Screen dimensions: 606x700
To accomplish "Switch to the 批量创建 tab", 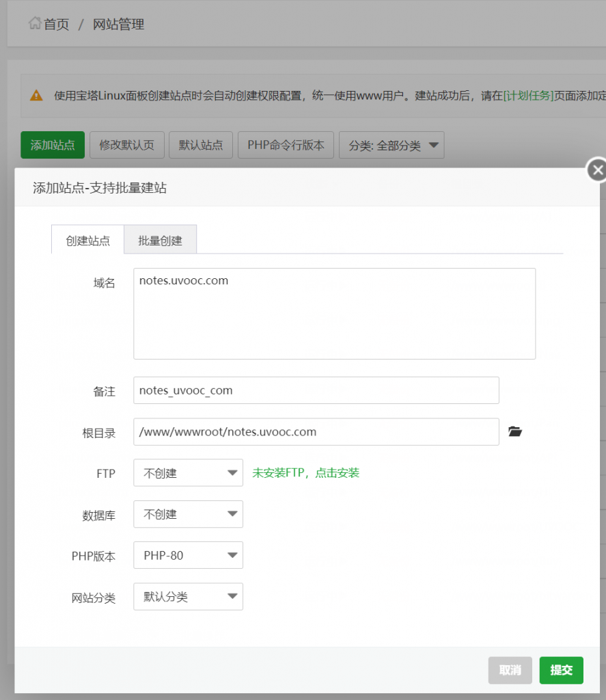I will pyautogui.click(x=160, y=239).
